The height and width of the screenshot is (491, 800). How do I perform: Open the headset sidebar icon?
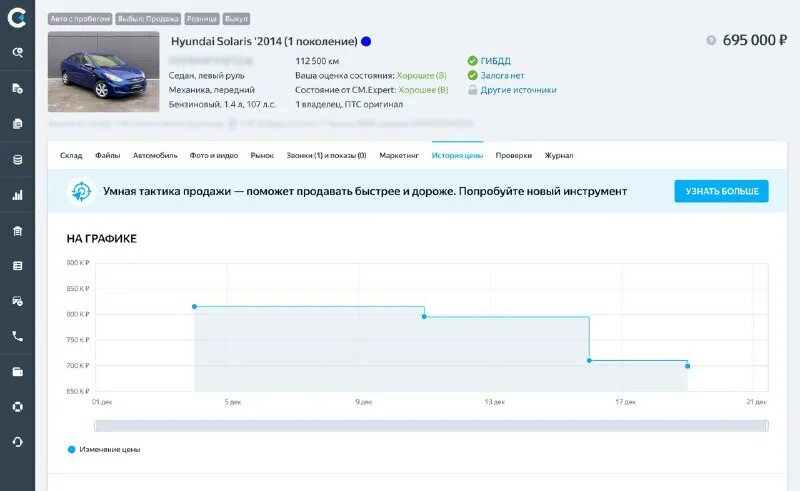17,442
